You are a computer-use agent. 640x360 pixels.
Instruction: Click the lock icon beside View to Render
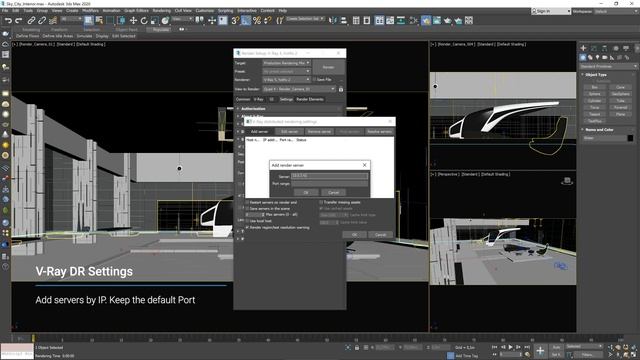(341, 89)
